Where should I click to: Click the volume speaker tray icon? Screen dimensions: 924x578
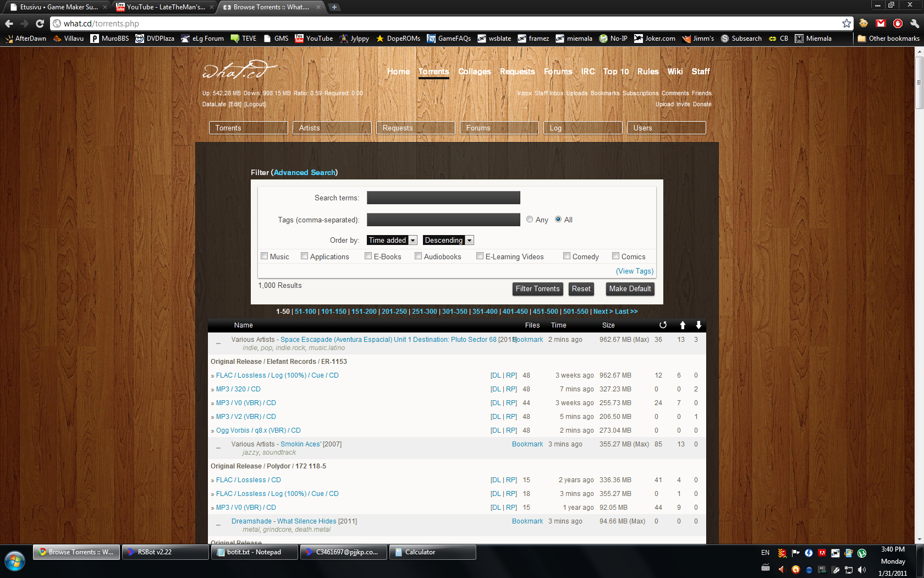tap(862, 570)
